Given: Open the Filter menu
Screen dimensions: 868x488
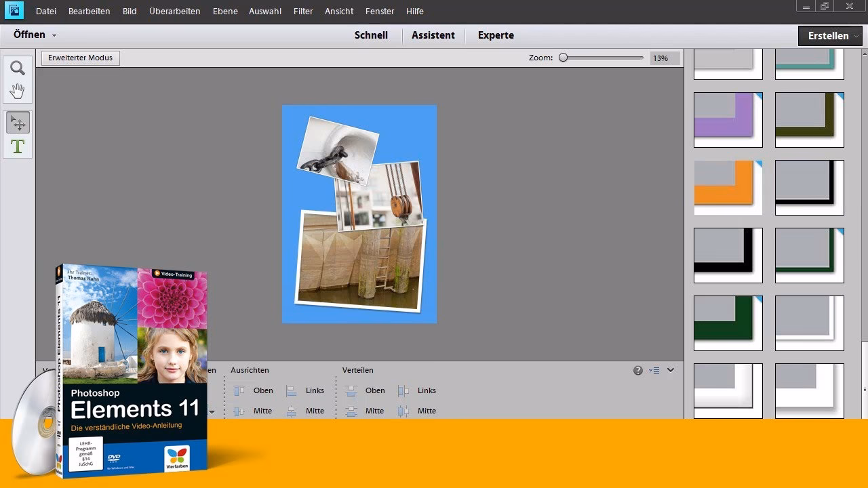Looking at the screenshot, I should 302,11.
